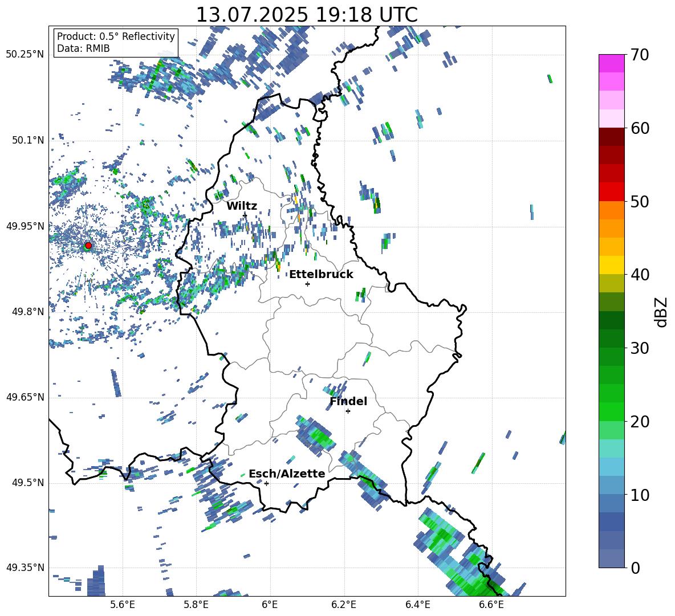Click the 6°E longitude label

[x=270, y=605]
